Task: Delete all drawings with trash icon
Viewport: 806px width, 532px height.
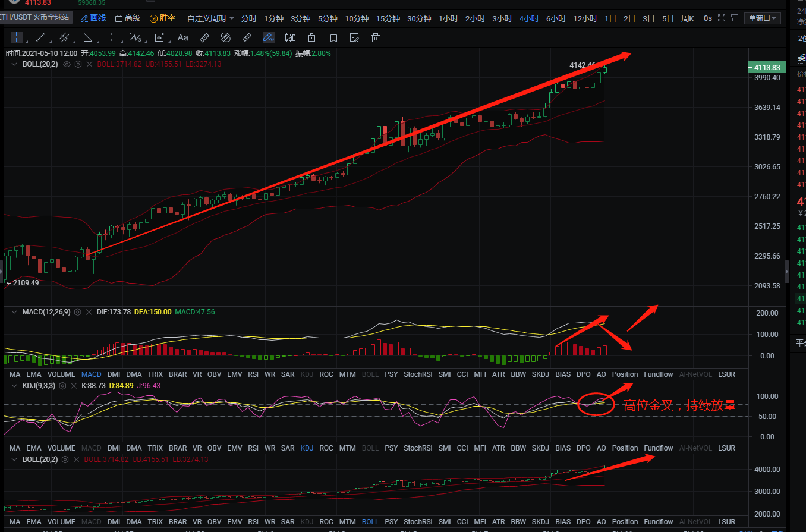Action: 376,37
